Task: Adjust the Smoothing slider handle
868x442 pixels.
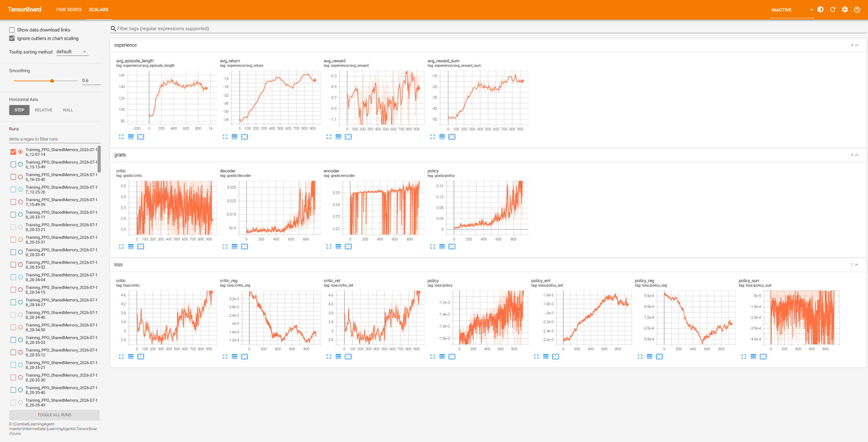Action: point(52,81)
